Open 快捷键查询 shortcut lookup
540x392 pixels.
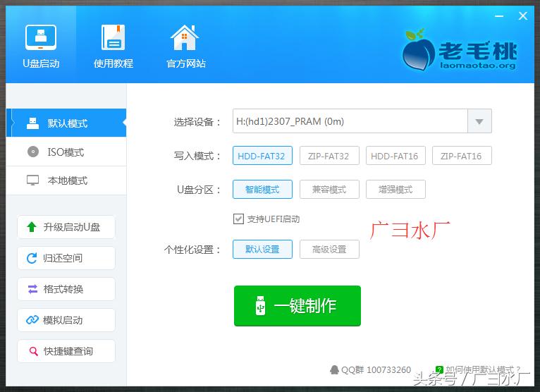coord(66,351)
